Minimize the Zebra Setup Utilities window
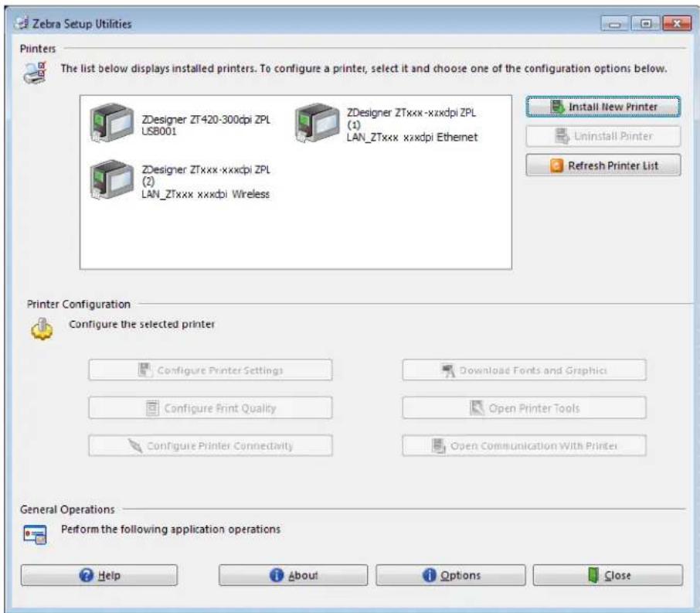700x613 pixels. (x=615, y=24)
